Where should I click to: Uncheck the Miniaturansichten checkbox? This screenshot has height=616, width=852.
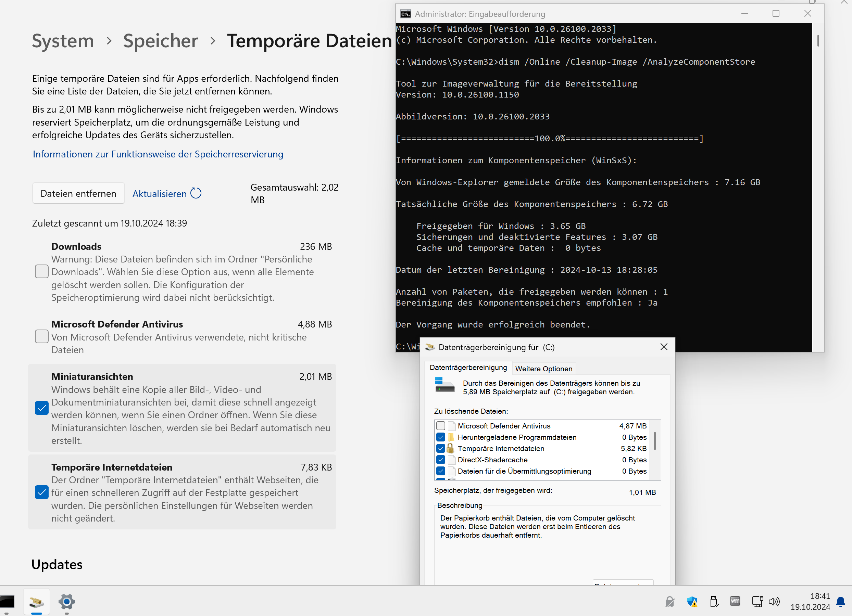click(41, 408)
